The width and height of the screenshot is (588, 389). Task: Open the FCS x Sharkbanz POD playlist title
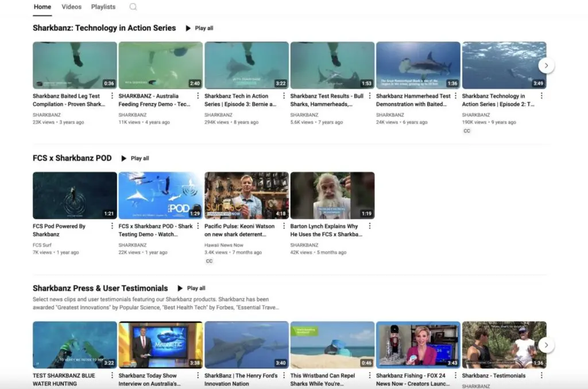pyautogui.click(x=72, y=158)
